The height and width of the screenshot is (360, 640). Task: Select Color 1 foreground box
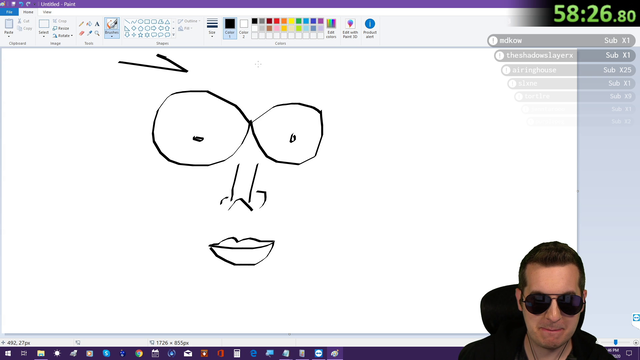(x=230, y=28)
